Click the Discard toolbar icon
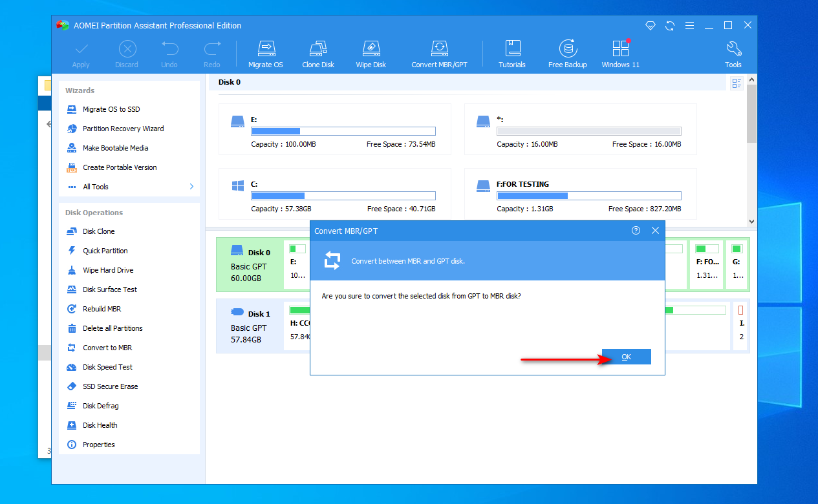818x504 pixels. 127,55
